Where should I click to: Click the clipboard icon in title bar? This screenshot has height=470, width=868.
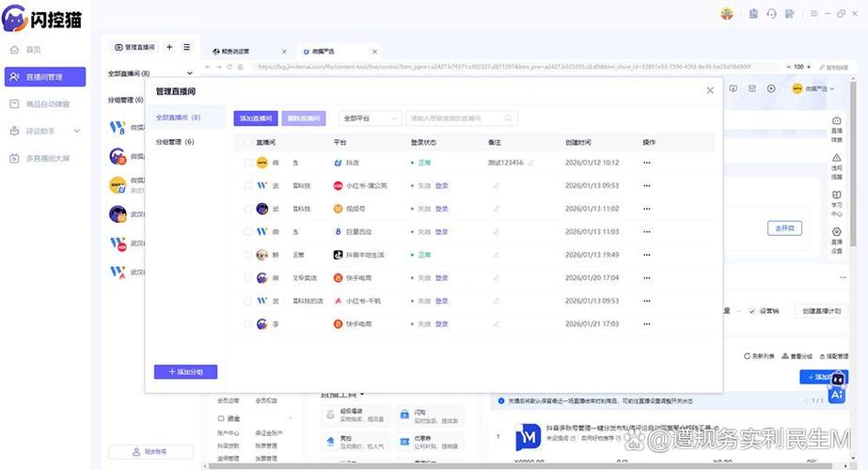click(x=753, y=14)
